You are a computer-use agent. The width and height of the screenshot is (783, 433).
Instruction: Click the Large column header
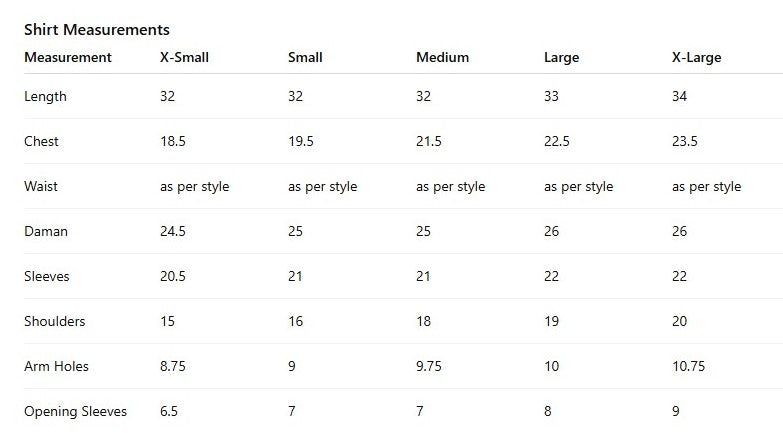coord(561,57)
